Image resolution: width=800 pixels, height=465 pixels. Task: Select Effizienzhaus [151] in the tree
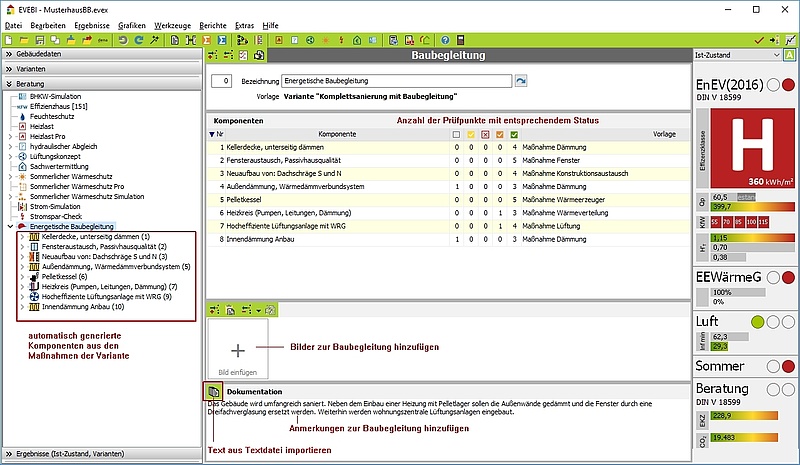[58, 106]
